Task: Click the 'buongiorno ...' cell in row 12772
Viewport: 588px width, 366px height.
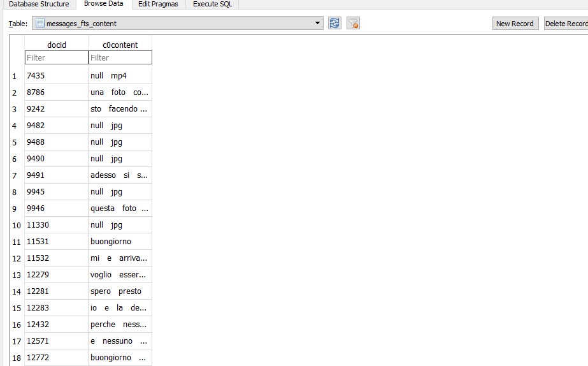Action: coord(120,357)
